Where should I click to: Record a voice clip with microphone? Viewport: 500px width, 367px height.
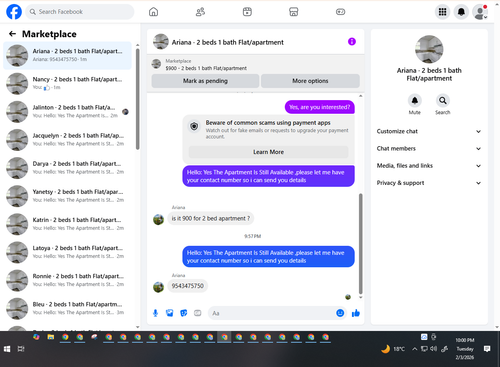tap(155, 313)
